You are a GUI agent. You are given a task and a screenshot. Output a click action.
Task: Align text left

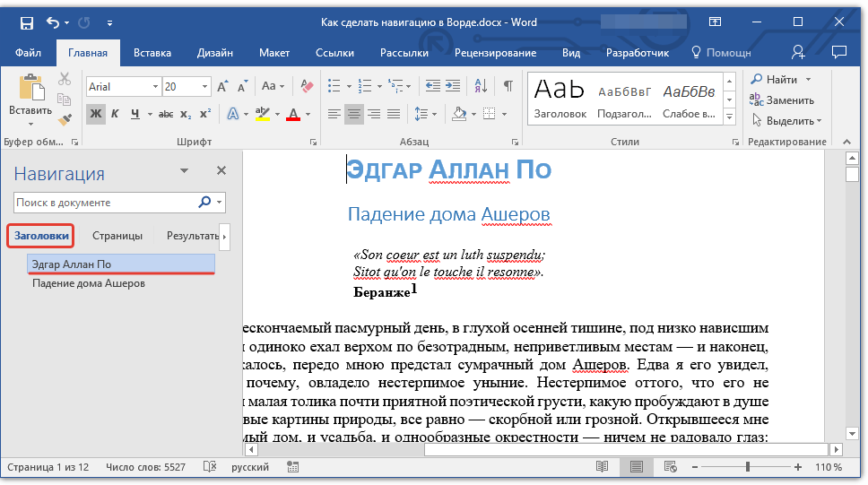click(x=334, y=114)
